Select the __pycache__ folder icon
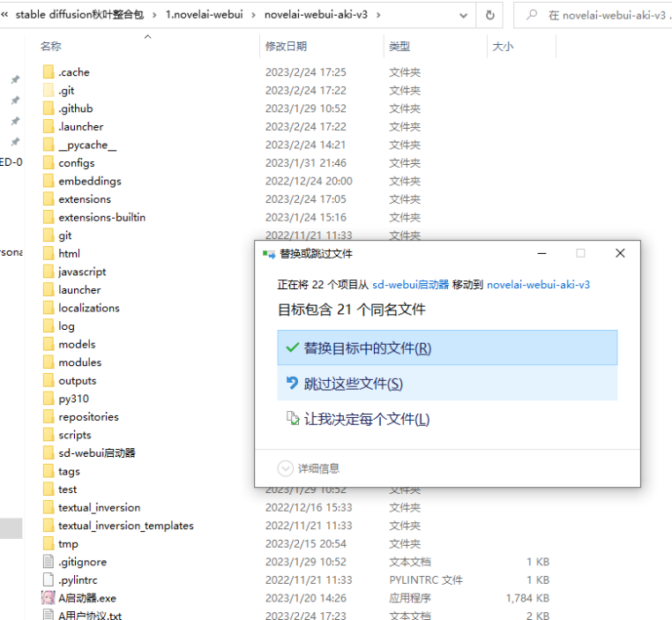This screenshot has width=672, height=620. click(49, 145)
